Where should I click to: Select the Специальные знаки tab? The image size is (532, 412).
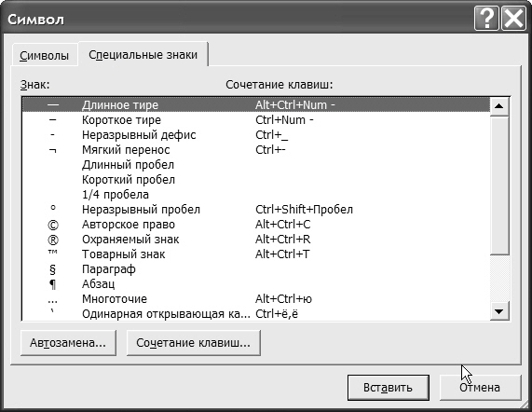[143, 55]
